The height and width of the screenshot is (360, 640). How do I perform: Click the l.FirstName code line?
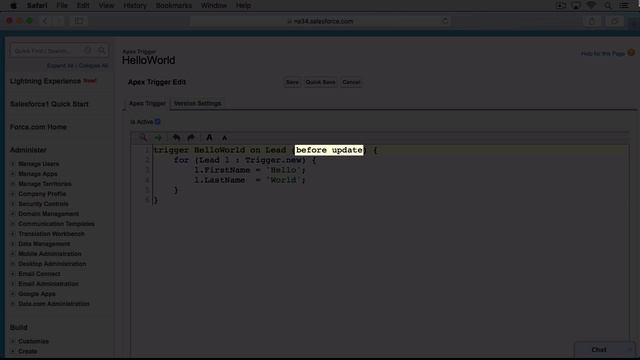click(x=249, y=170)
